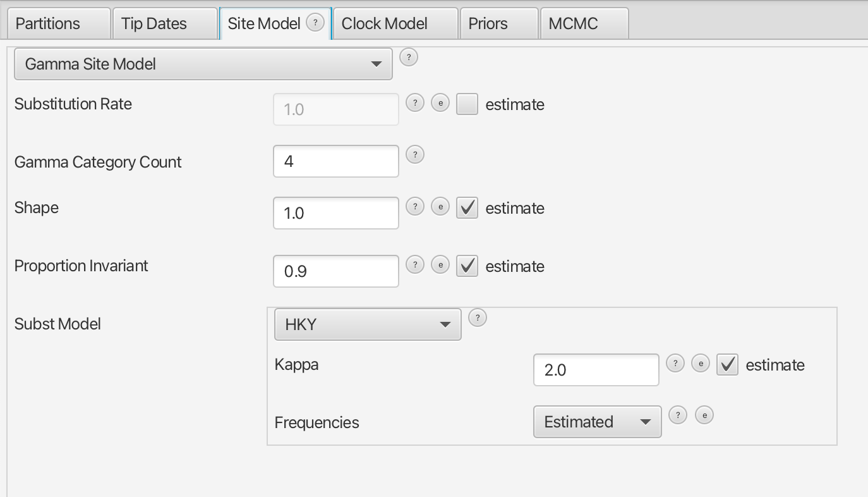Click the disabled Substitution Rate field
The width and height of the screenshot is (868, 497).
[336, 109]
